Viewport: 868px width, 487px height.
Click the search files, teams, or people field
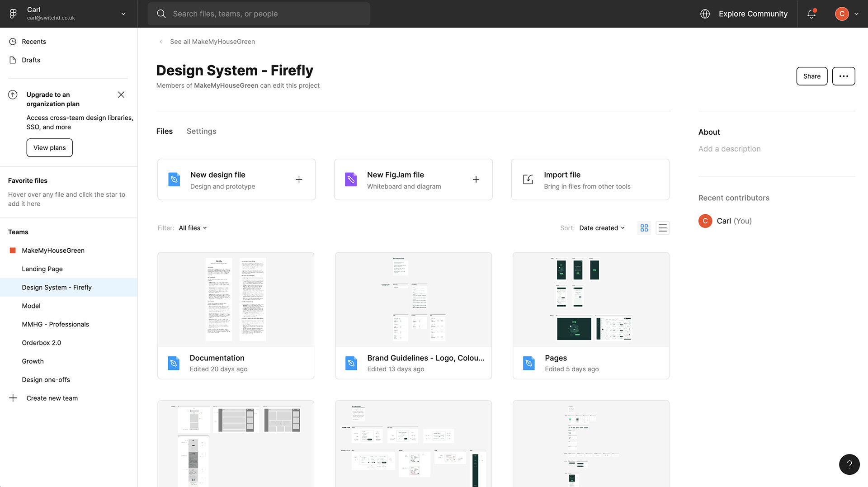(x=259, y=14)
